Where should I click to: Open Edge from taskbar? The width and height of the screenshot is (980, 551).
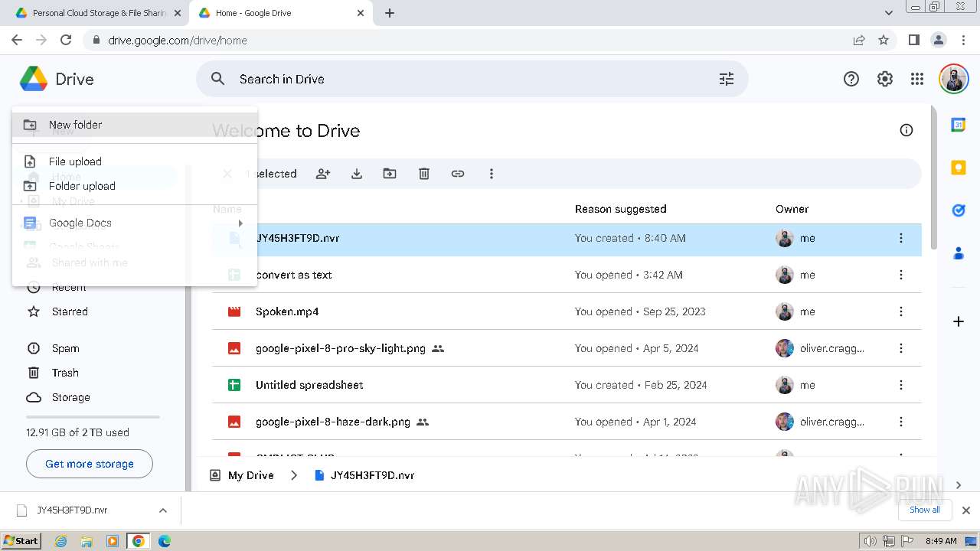(x=164, y=540)
